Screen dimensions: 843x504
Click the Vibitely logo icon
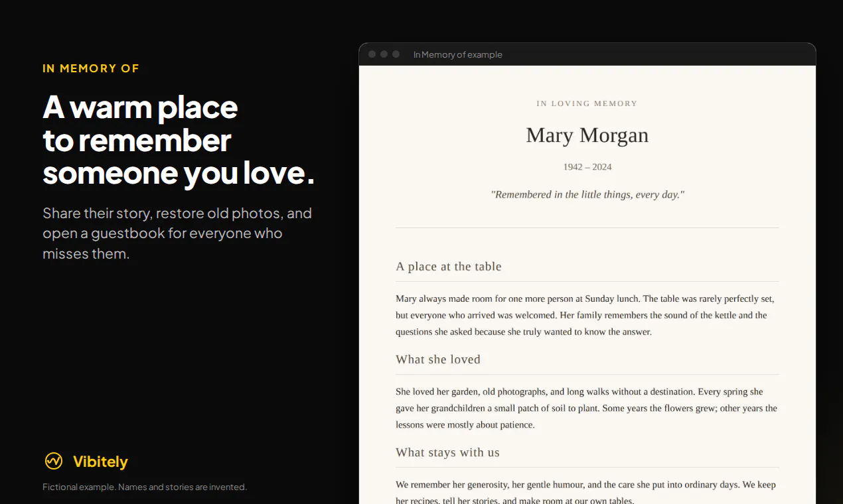pos(54,461)
